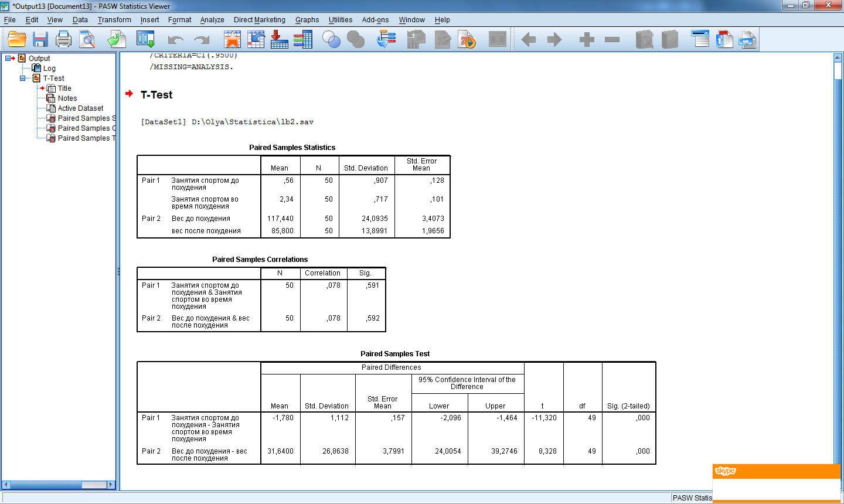Image resolution: width=844 pixels, height=504 pixels.
Task: Click Paired Samples Test table title
Action: coord(395,353)
